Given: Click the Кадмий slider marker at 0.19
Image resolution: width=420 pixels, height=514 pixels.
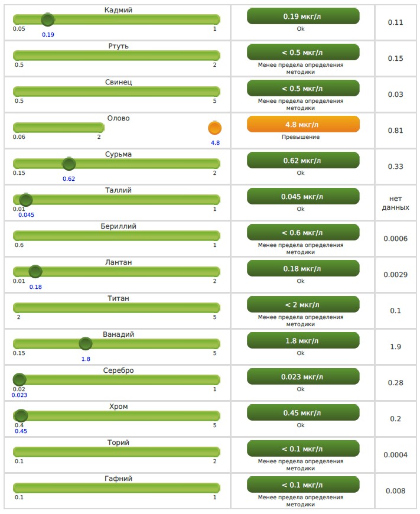Looking at the screenshot, I should tap(48, 19).
